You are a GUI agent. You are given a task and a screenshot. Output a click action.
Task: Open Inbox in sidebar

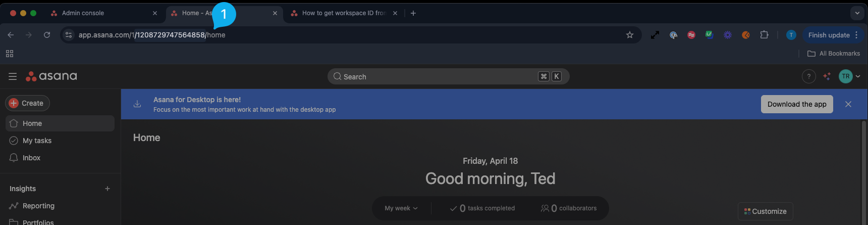click(x=60, y=158)
